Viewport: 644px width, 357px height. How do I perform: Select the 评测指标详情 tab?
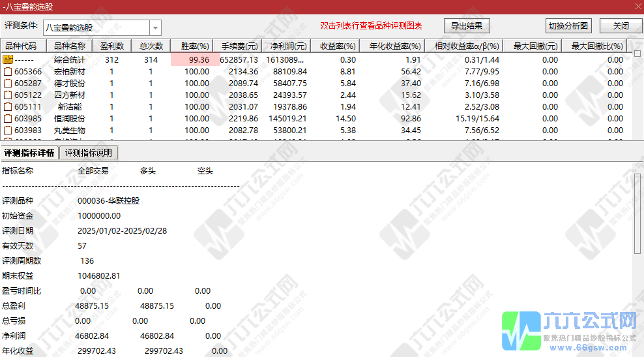coord(29,153)
